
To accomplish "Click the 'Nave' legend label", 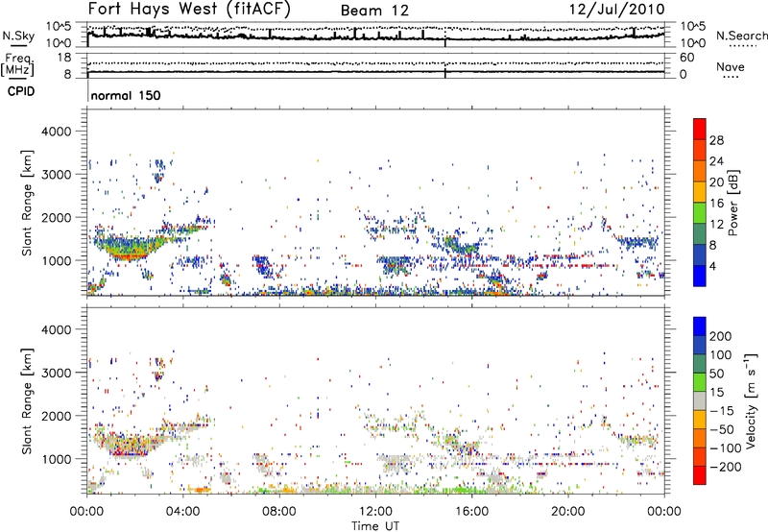I will coord(731,66).
